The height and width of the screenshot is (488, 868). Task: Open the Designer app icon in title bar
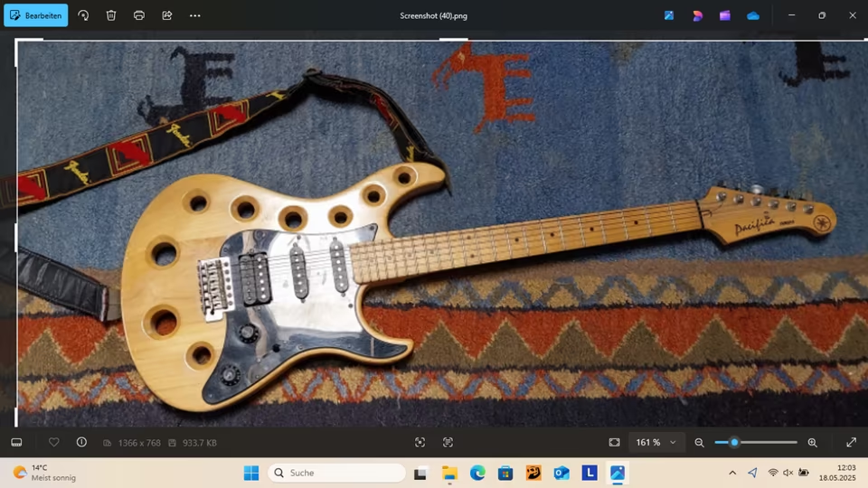697,15
